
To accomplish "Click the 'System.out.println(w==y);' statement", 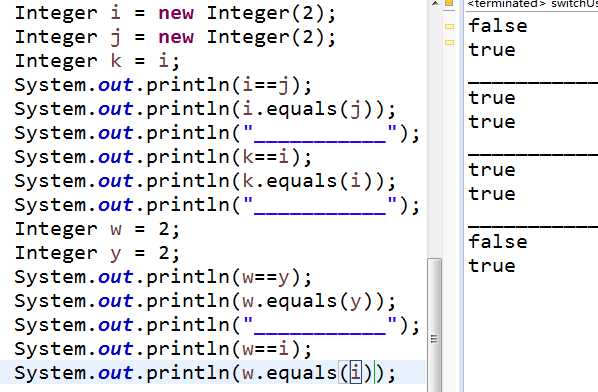I will 163,277.
